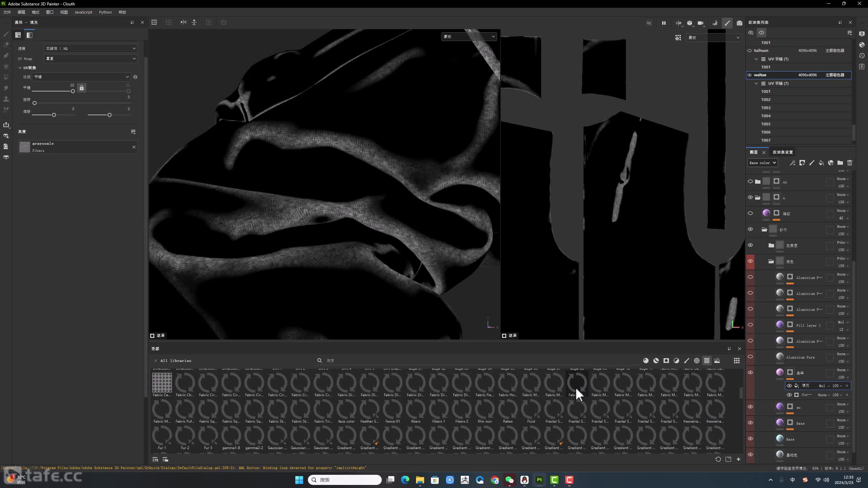Screen dimensions: 868x488
Task: Add a mask to layer icon
Action: (802, 163)
